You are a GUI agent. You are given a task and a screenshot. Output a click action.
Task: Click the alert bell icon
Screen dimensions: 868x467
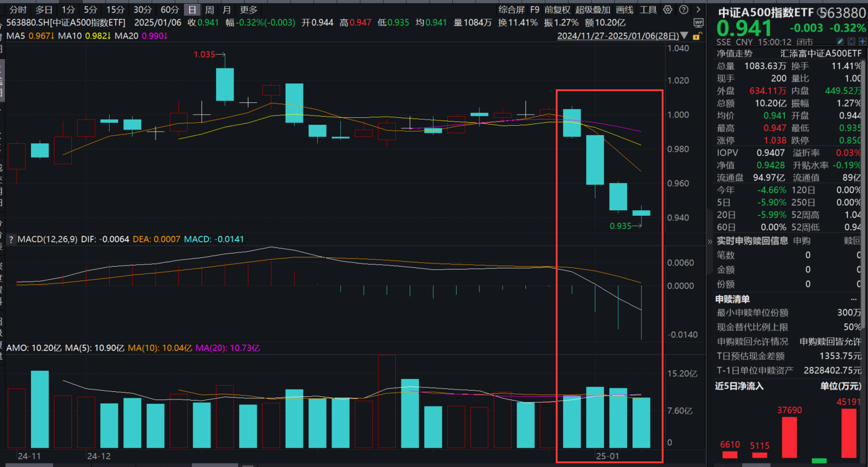pyautogui.click(x=852, y=41)
